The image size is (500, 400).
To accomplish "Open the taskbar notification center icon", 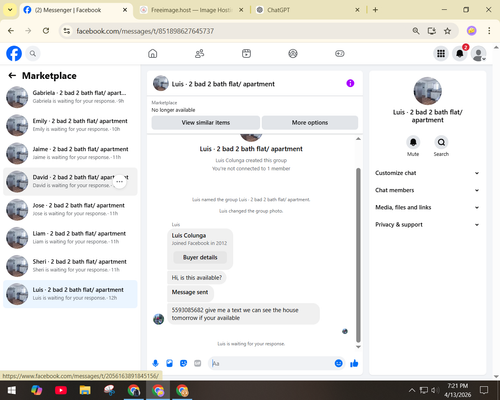I will pos(484,390).
